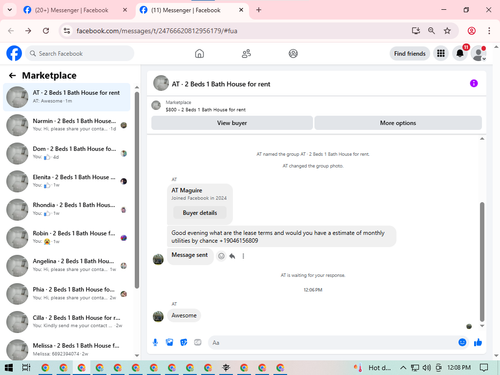Open the Windows Start menu
500x375 pixels.
click(x=9, y=368)
